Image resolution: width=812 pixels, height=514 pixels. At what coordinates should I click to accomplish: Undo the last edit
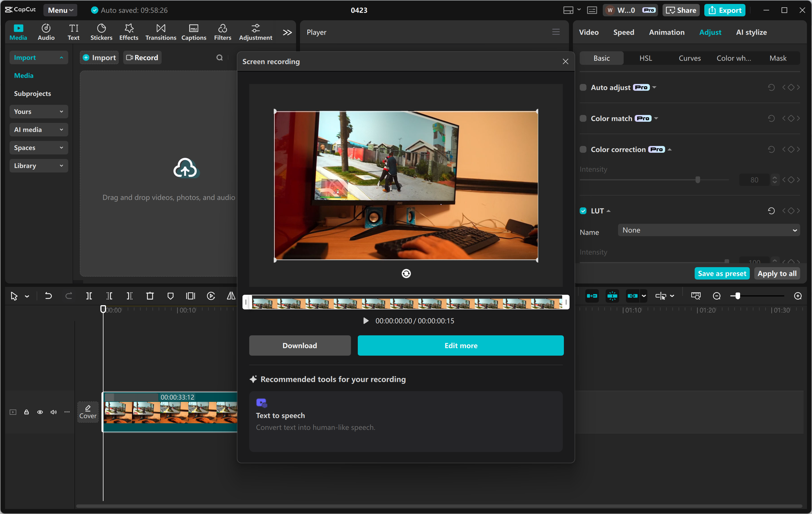tap(48, 296)
